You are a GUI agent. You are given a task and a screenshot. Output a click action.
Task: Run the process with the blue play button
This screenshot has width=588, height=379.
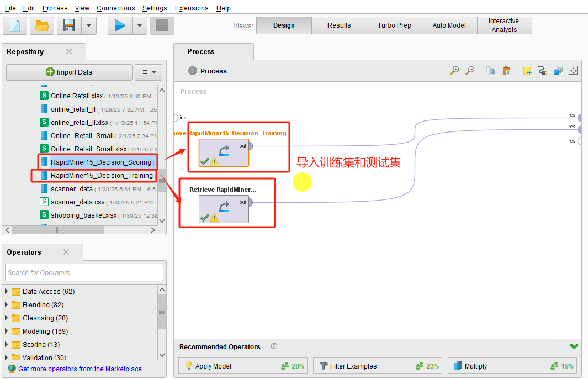(x=120, y=25)
